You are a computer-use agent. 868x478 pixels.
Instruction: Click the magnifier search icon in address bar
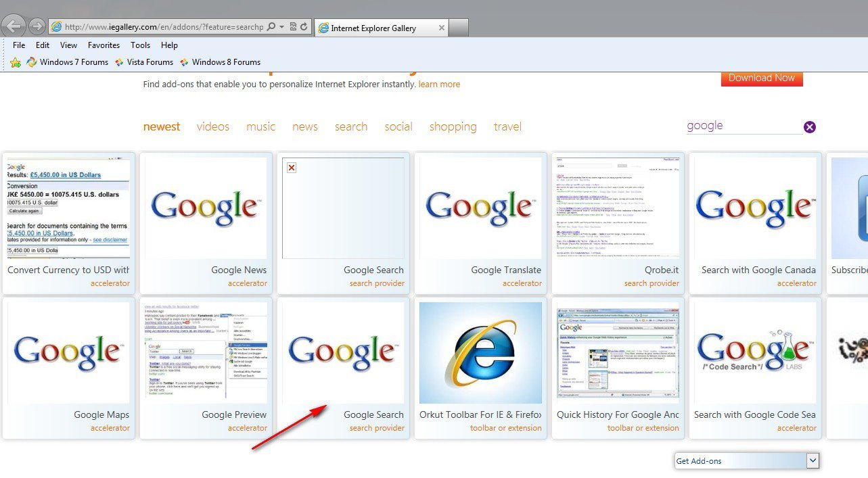click(271, 27)
